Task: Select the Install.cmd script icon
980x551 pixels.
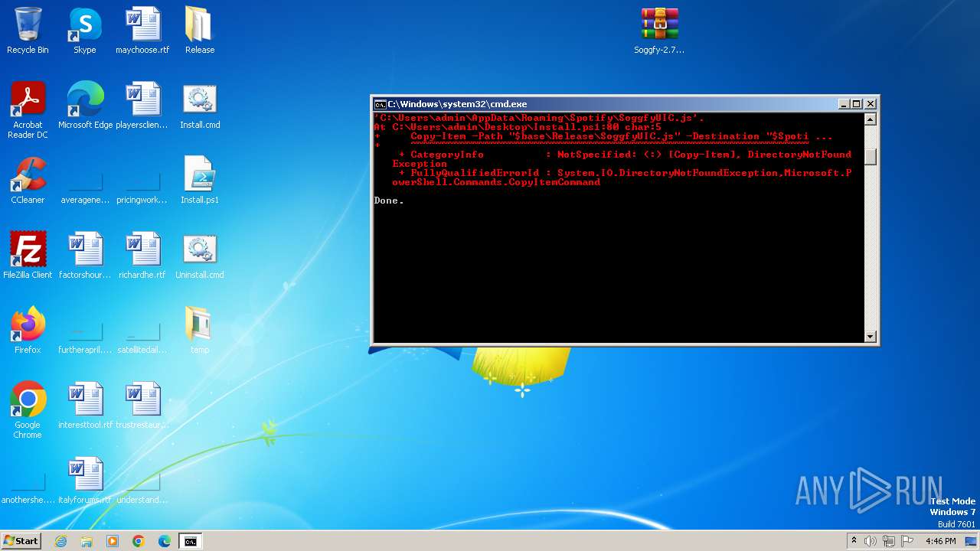Action: 200,106
